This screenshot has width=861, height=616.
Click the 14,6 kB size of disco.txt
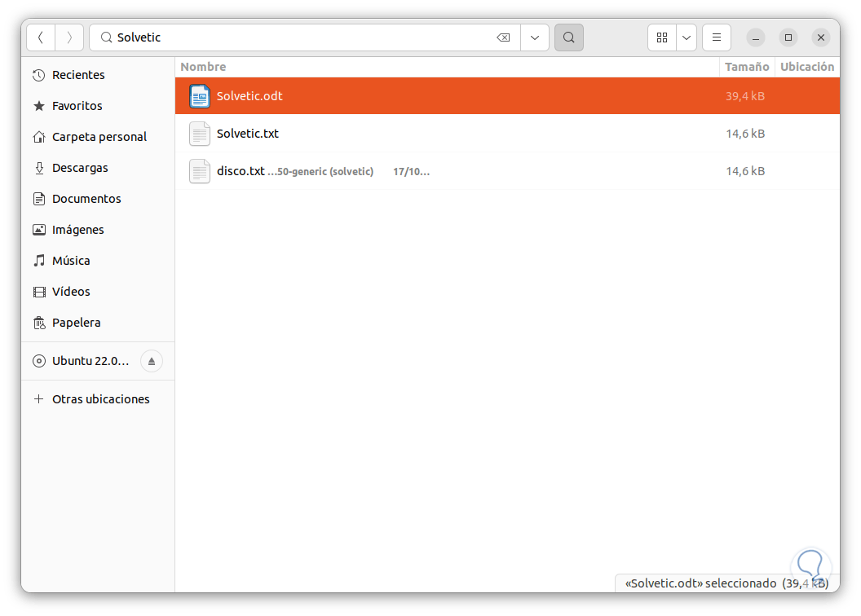[x=745, y=171]
